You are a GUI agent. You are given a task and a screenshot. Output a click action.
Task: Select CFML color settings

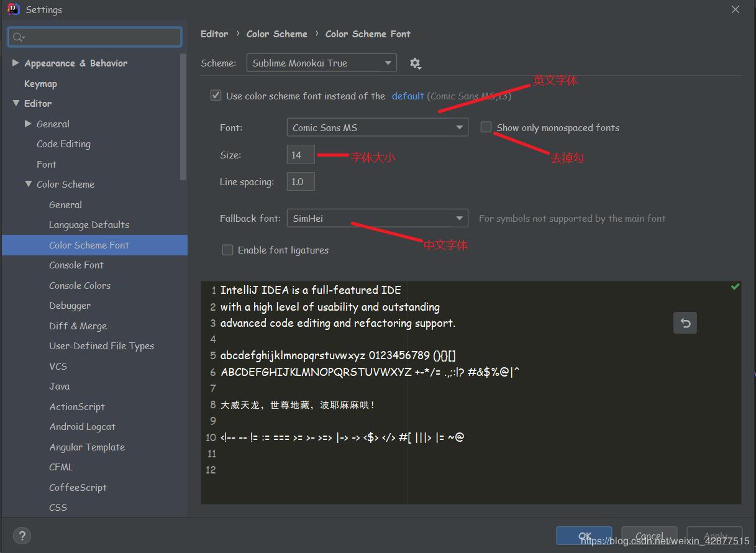click(x=61, y=467)
